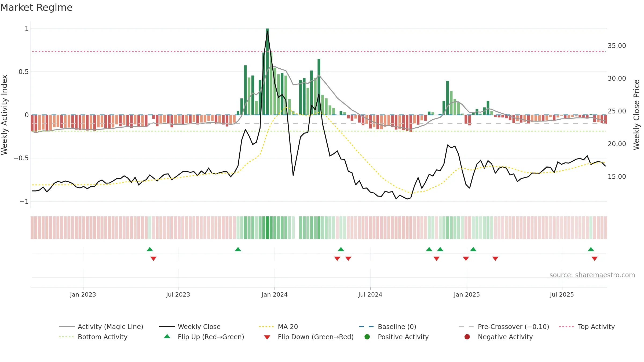The height and width of the screenshot is (362, 644).
Task: Click the −0.5 activity index tick label
Action: tap(21, 158)
